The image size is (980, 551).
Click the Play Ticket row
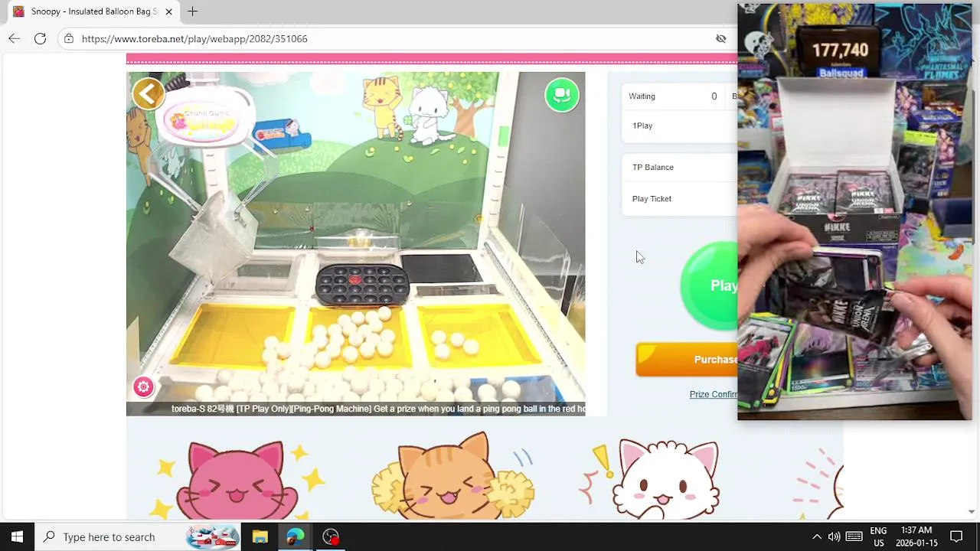click(x=679, y=199)
